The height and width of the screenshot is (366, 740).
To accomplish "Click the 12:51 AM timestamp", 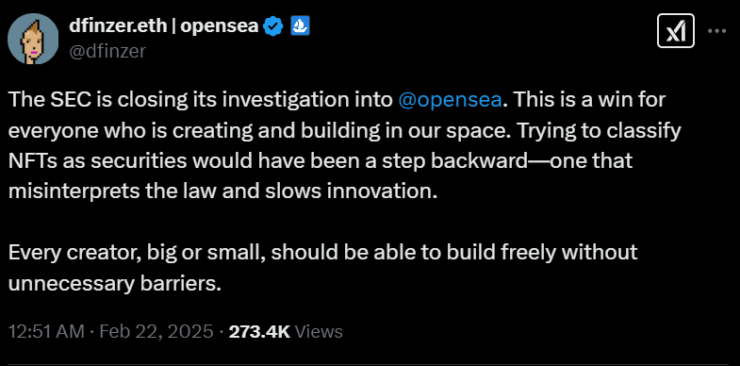I will [x=46, y=332].
